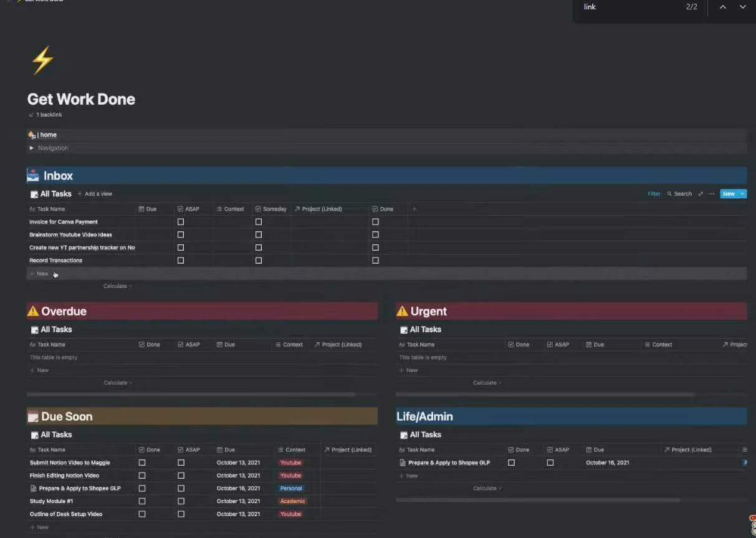Click Personal tag on Shopee GLP row
Viewport: 756px width, 538px height.
(x=291, y=488)
